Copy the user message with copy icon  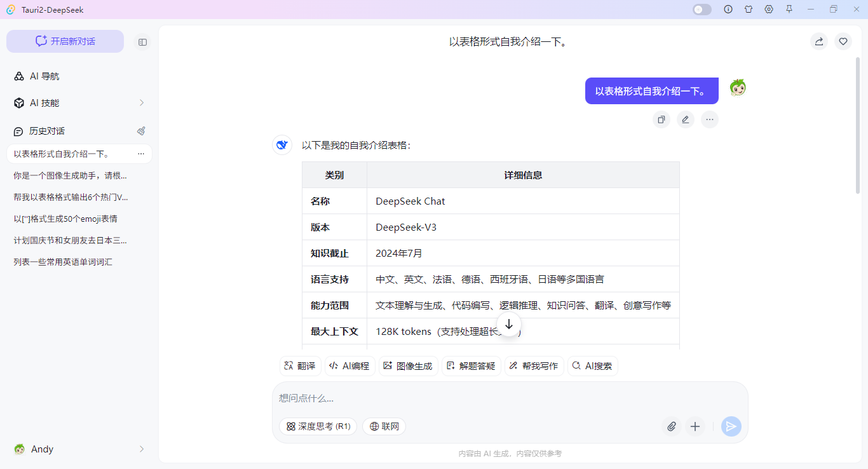tap(661, 119)
